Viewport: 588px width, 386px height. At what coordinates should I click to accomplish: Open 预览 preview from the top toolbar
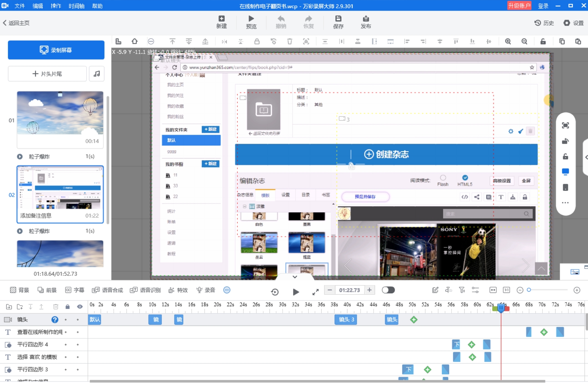251,22
